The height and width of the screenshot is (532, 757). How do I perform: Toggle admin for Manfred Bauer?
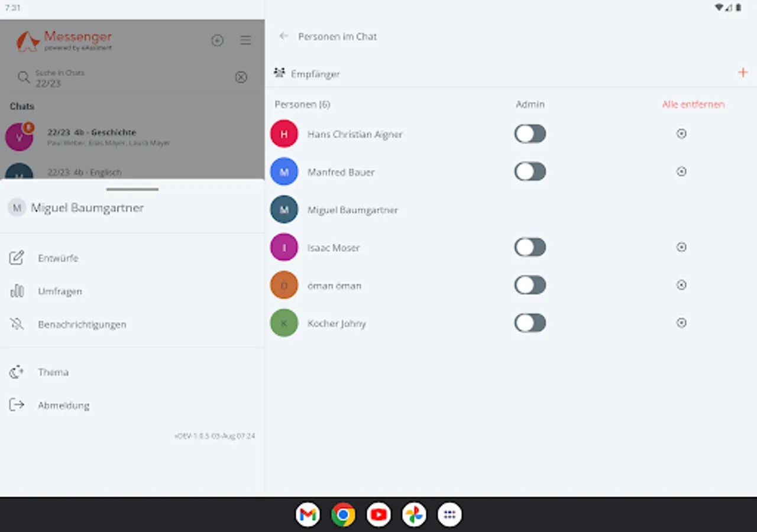point(530,171)
